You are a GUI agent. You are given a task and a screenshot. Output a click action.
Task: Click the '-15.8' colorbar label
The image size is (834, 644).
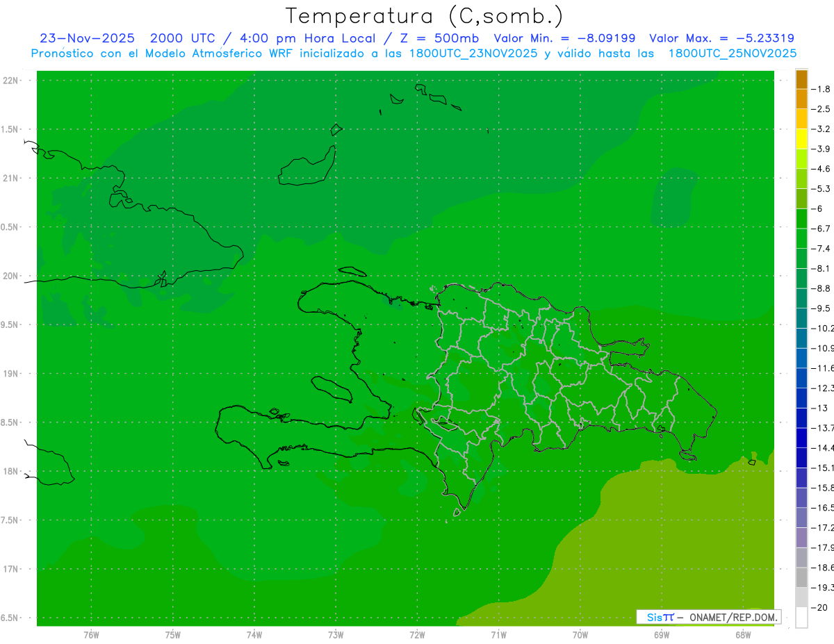pos(823,487)
